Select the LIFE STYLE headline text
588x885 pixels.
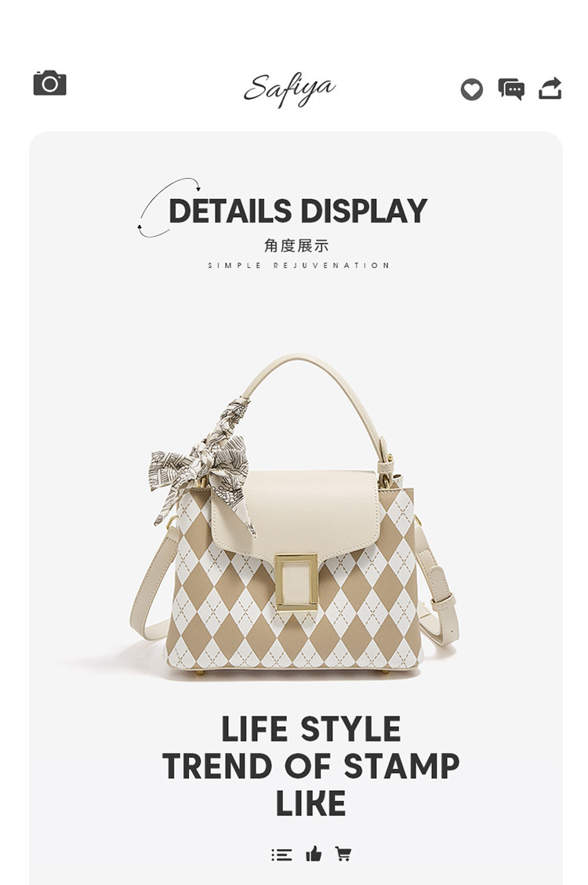pyautogui.click(x=311, y=729)
